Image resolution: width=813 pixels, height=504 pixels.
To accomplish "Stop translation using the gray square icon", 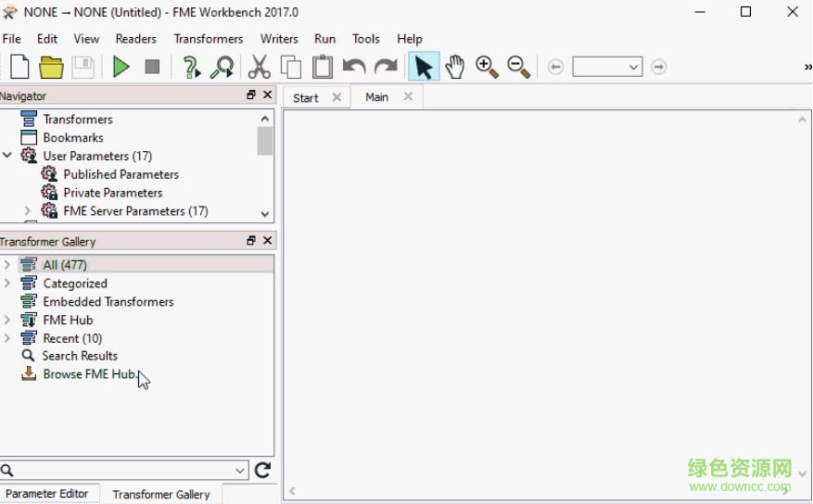I will 152,67.
